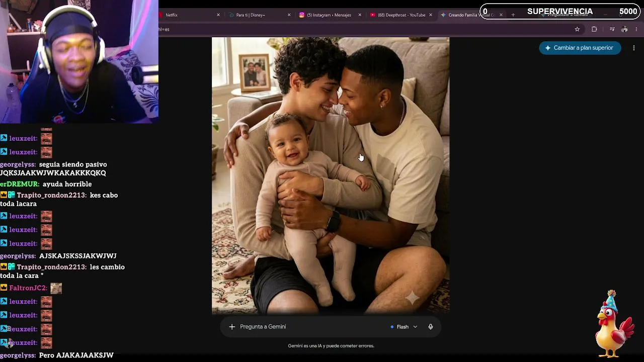Viewport: 644px width, 362px height.
Task: Click the chat username FaltronJC2
Action: 28,288
